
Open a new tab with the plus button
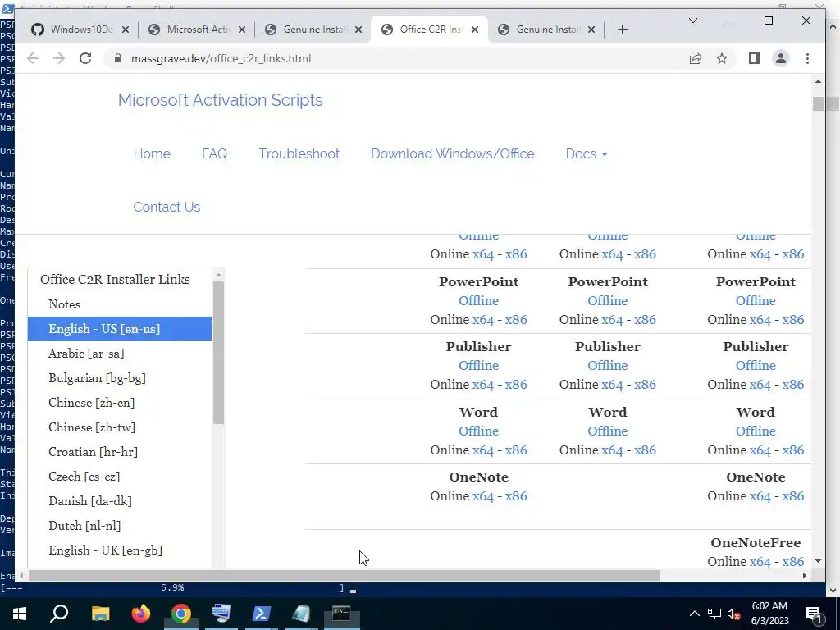click(622, 30)
